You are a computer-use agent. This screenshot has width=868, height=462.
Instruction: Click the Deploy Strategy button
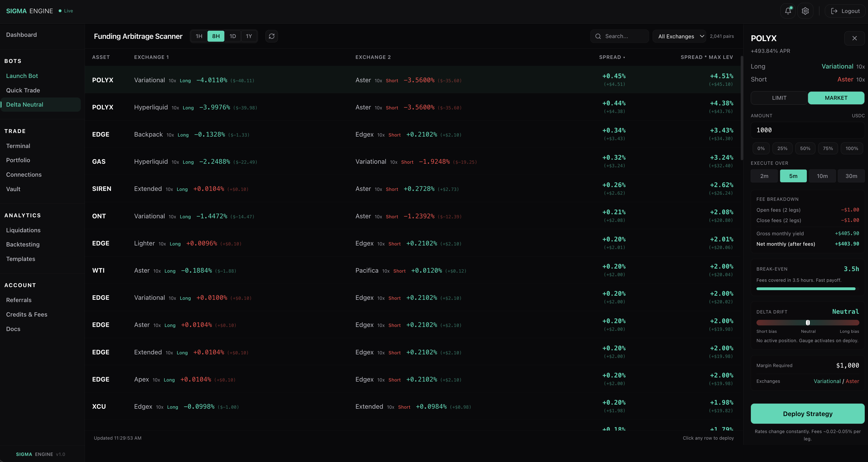(808, 414)
